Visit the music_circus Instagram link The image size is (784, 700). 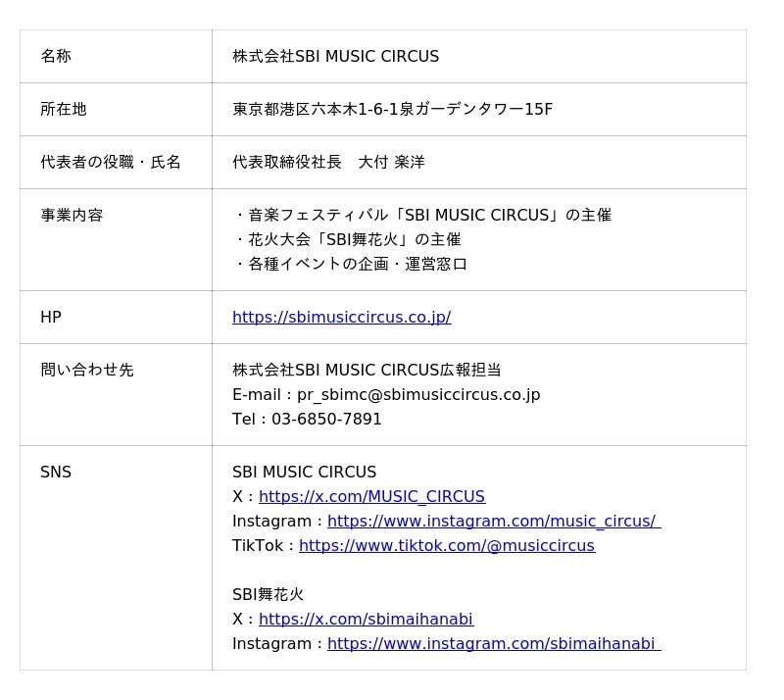[x=493, y=522]
